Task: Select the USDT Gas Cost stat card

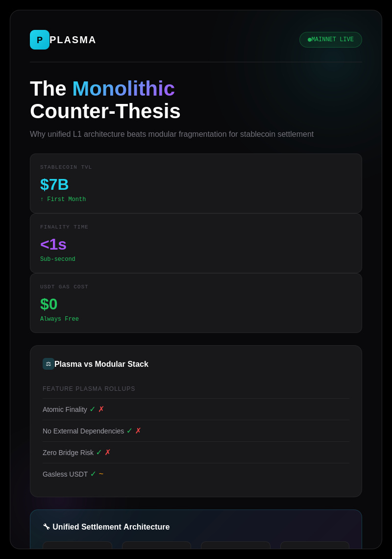Action: (x=196, y=303)
